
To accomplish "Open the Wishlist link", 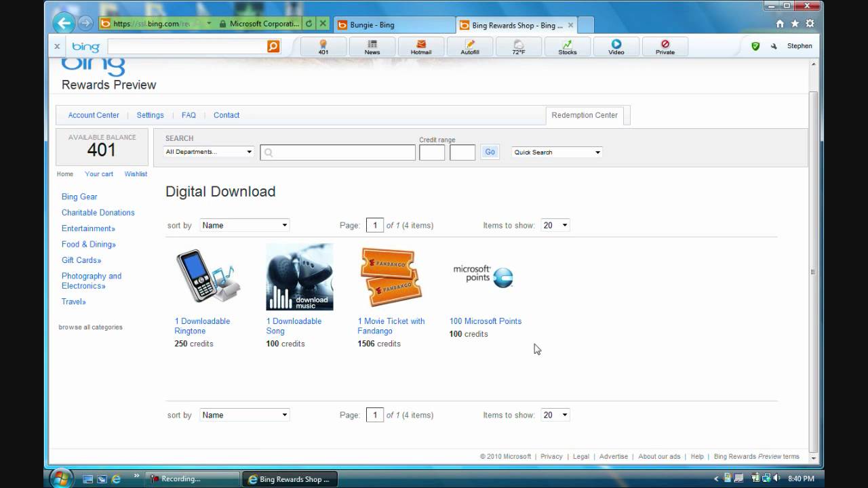I will pos(136,174).
